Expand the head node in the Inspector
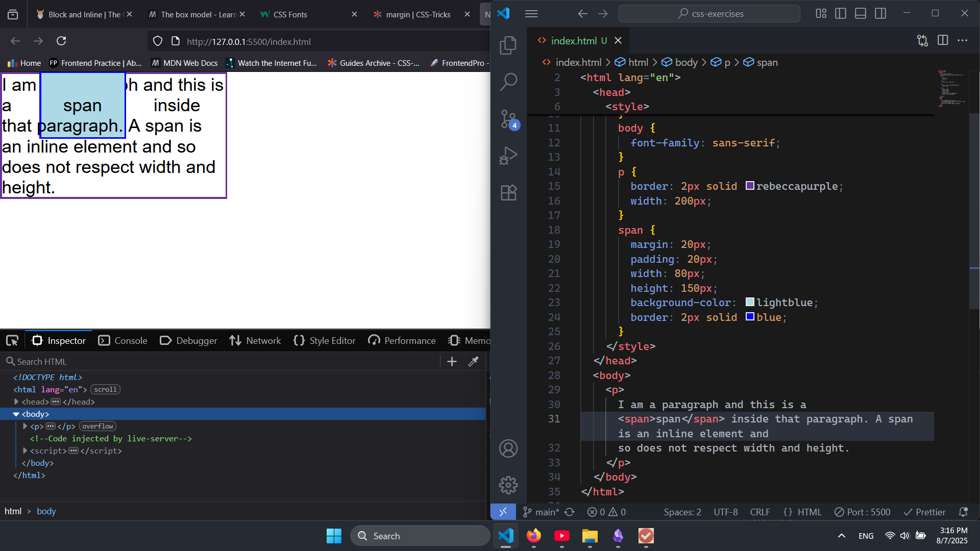 (x=16, y=402)
